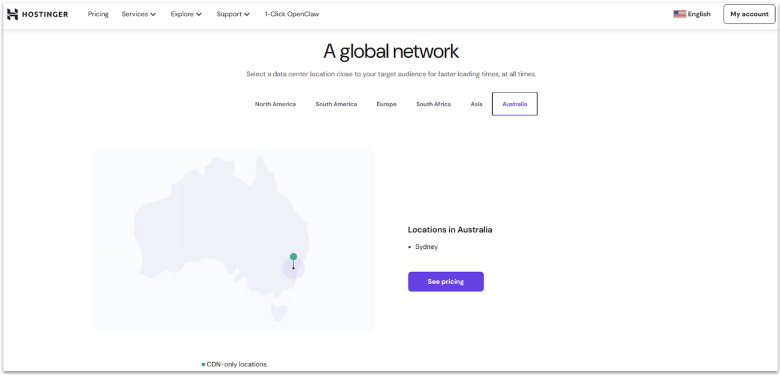
Task: Select the South America tab
Action: tap(336, 104)
